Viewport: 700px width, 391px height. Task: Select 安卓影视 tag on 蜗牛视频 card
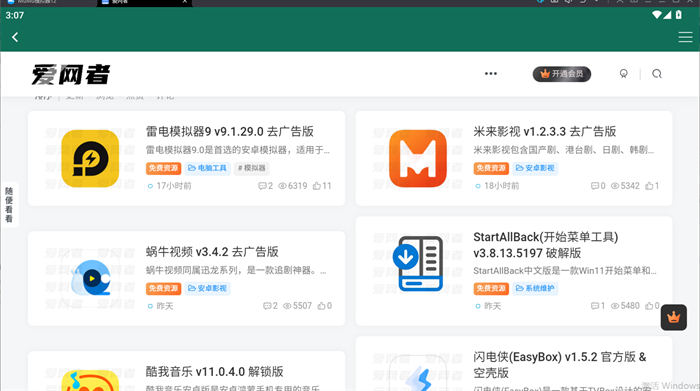(x=207, y=288)
